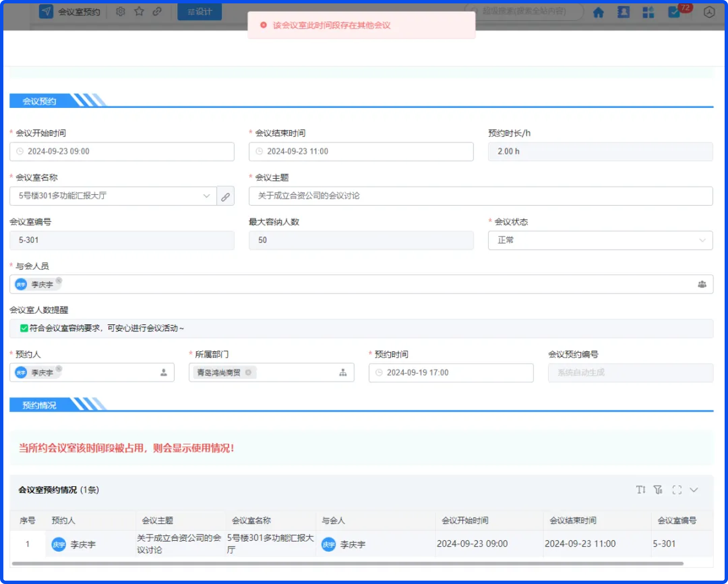Open the home icon in top bar
This screenshot has height=584, width=728.
click(598, 12)
